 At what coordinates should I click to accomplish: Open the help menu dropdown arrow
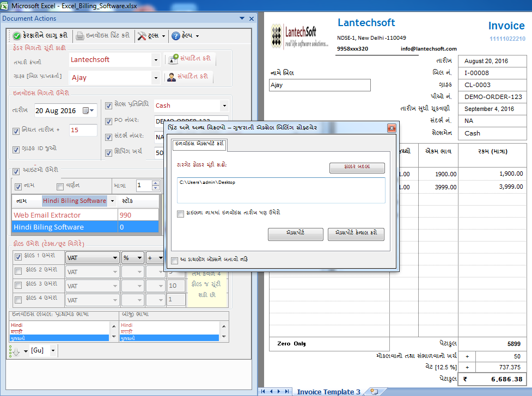[x=198, y=36]
